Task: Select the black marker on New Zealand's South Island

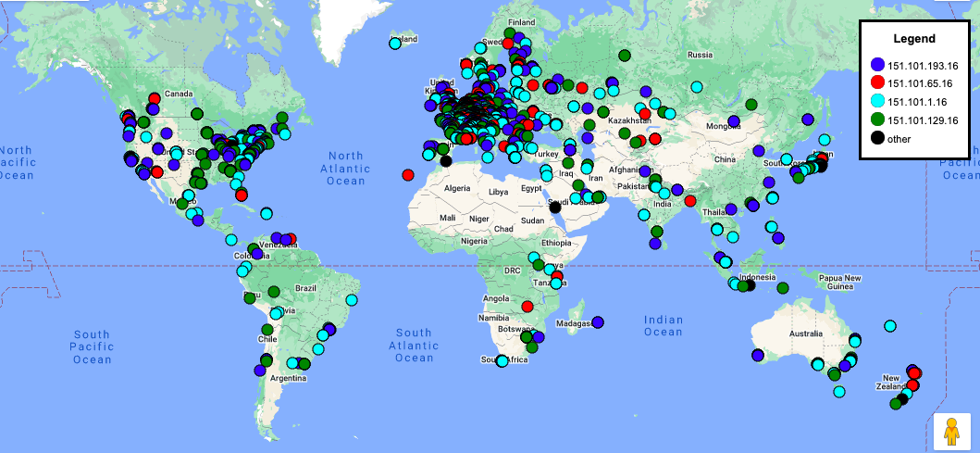Action: [x=902, y=398]
